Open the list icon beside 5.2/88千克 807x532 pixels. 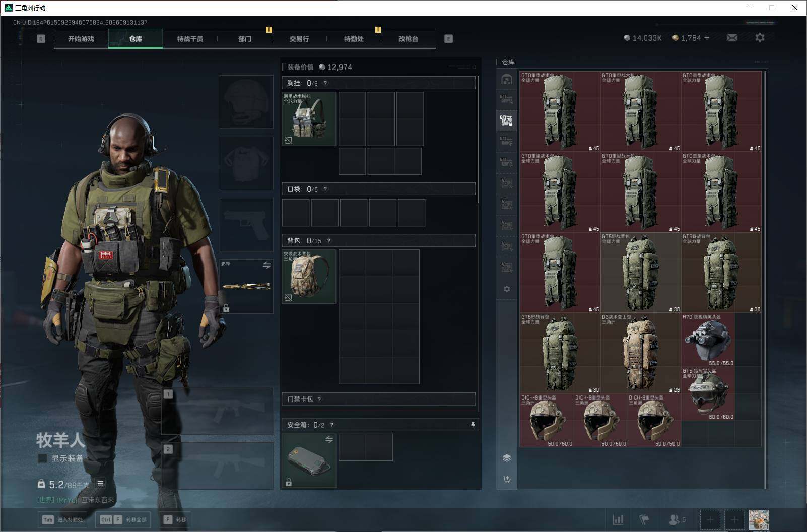pyautogui.click(x=100, y=484)
